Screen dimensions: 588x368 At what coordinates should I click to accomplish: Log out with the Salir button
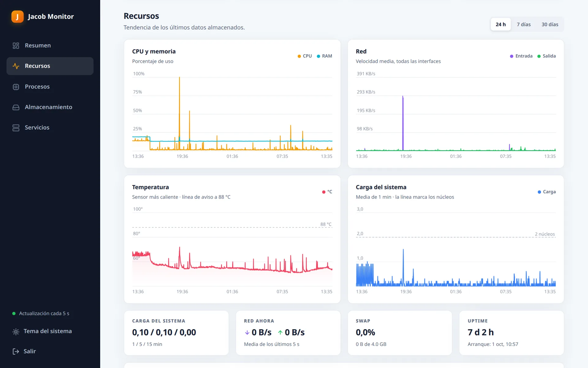(x=50, y=351)
